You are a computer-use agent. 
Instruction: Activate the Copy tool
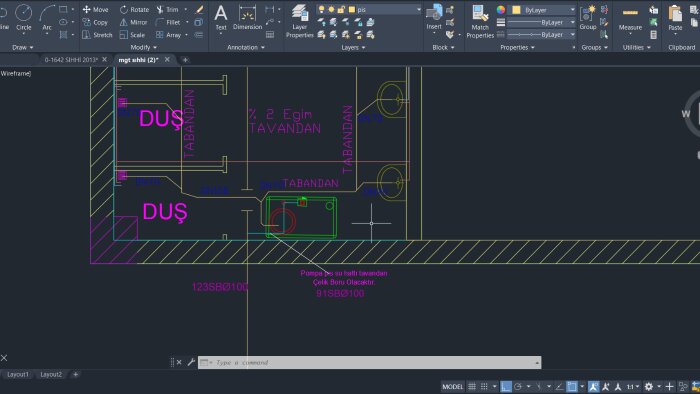(x=95, y=22)
